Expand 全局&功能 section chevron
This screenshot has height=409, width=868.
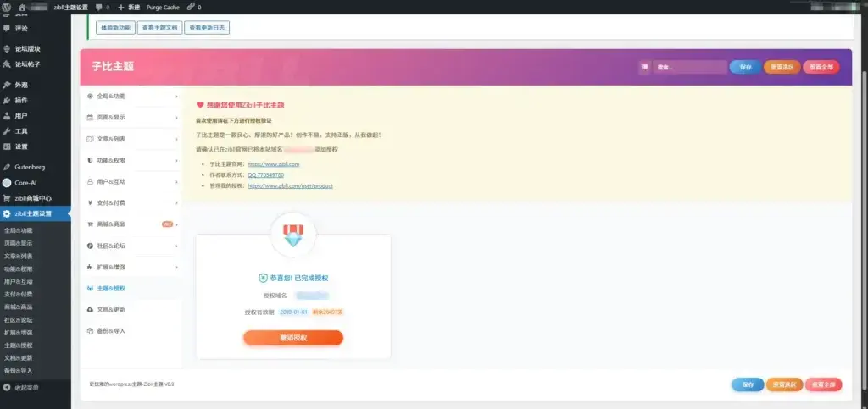click(176, 97)
